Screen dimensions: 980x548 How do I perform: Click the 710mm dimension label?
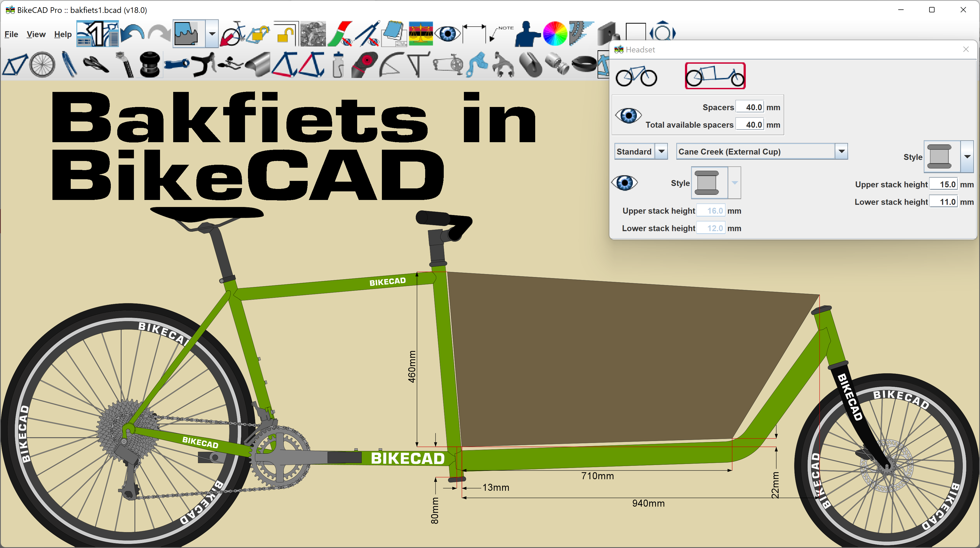click(597, 476)
